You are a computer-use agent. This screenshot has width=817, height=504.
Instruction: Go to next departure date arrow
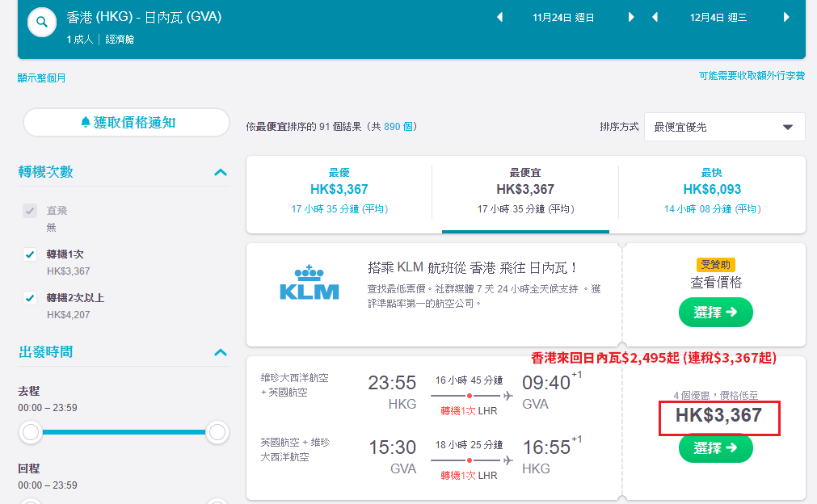point(631,17)
